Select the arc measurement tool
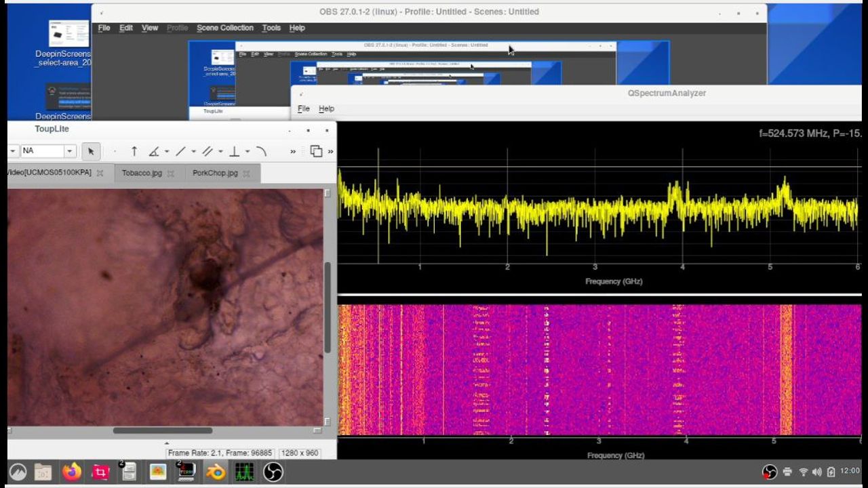868x488 pixels. (x=262, y=151)
